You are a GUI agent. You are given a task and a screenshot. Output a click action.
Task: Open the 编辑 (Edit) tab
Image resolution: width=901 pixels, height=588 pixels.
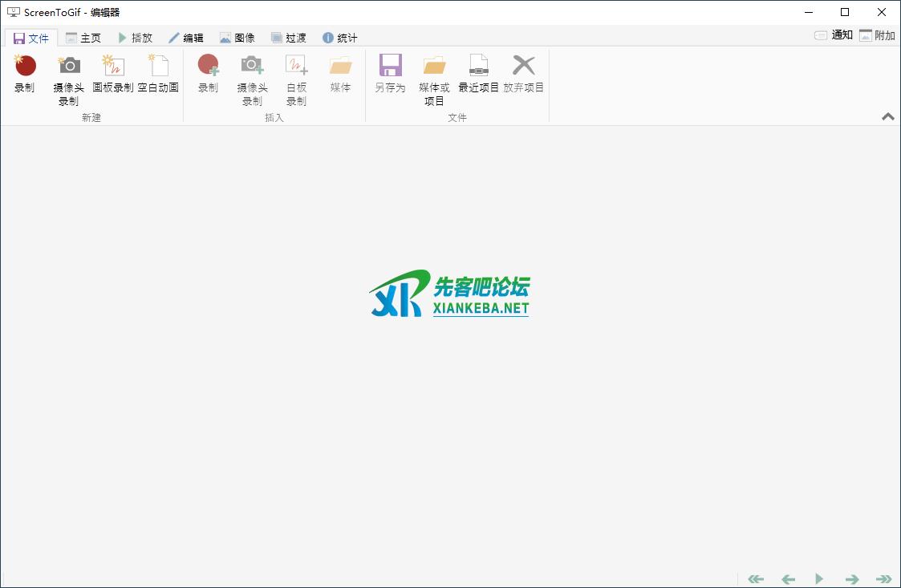pyautogui.click(x=185, y=38)
